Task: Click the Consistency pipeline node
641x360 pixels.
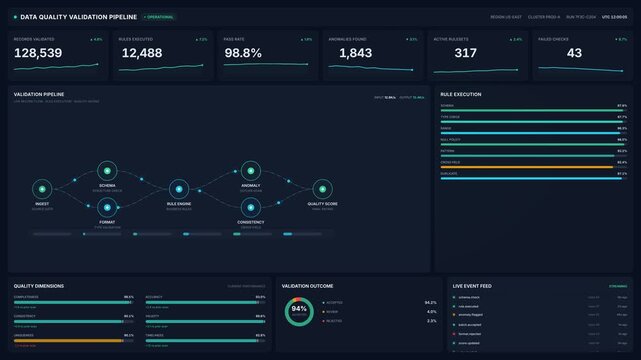Action: click(x=251, y=208)
